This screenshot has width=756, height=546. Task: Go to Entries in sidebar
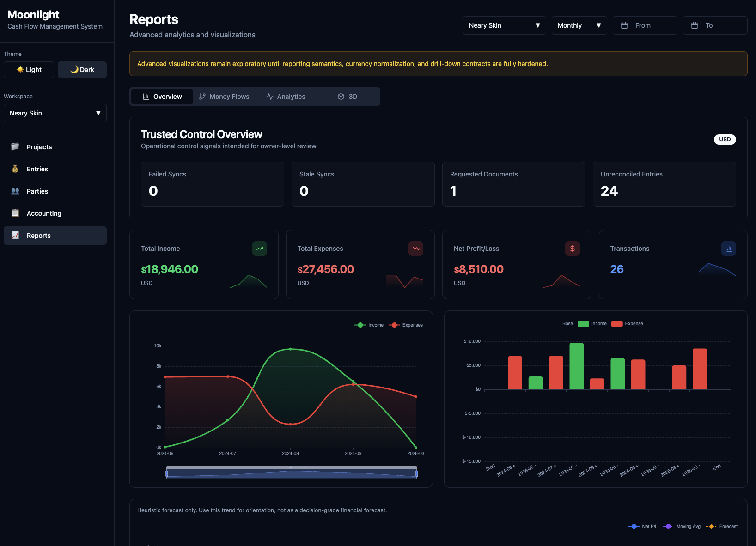pyautogui.click(x=55, y=169)
